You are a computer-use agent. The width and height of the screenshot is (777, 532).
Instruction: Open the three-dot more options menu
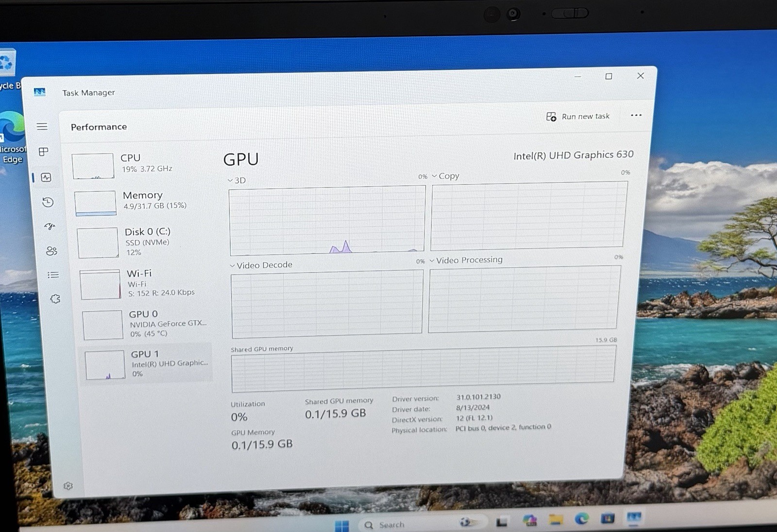click(x=636, y=116)
